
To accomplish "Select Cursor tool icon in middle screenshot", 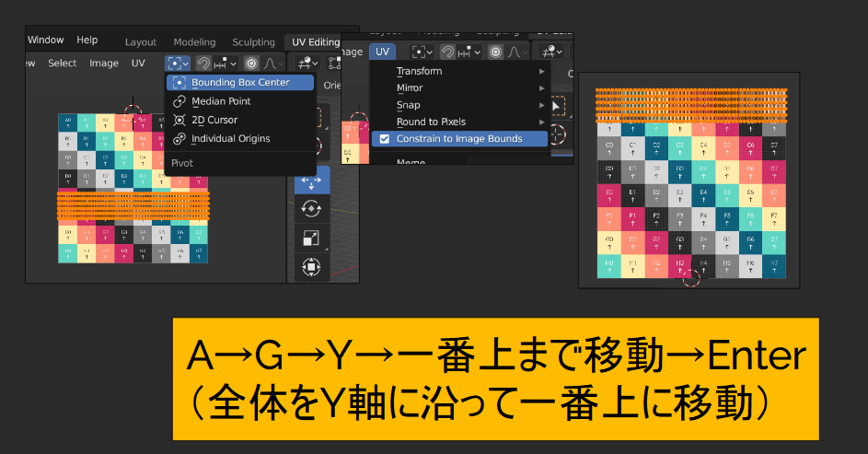I will 557,134.
